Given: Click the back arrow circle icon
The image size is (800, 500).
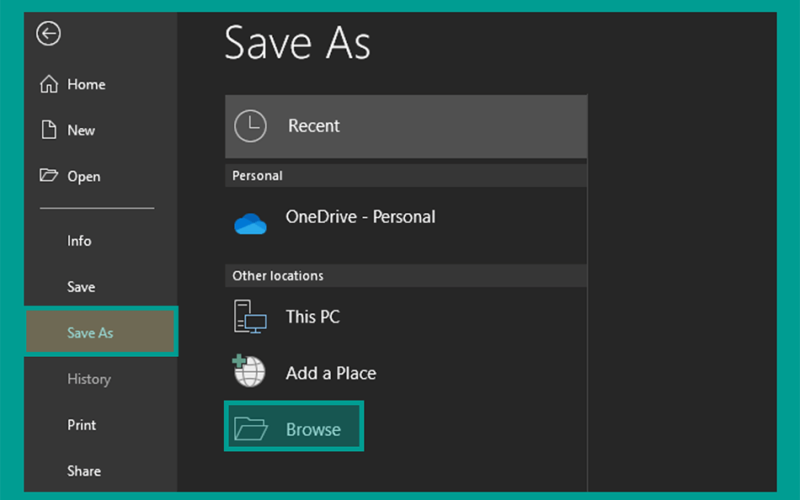Looking at the screenshot, I should tap(48, 34).
